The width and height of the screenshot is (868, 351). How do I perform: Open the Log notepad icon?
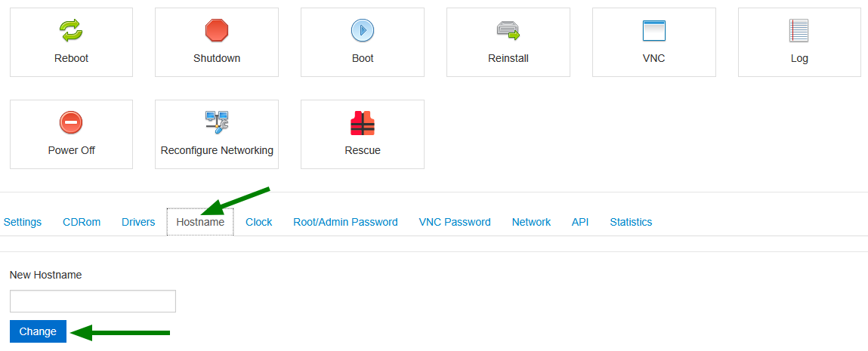(x=798, y=30)
